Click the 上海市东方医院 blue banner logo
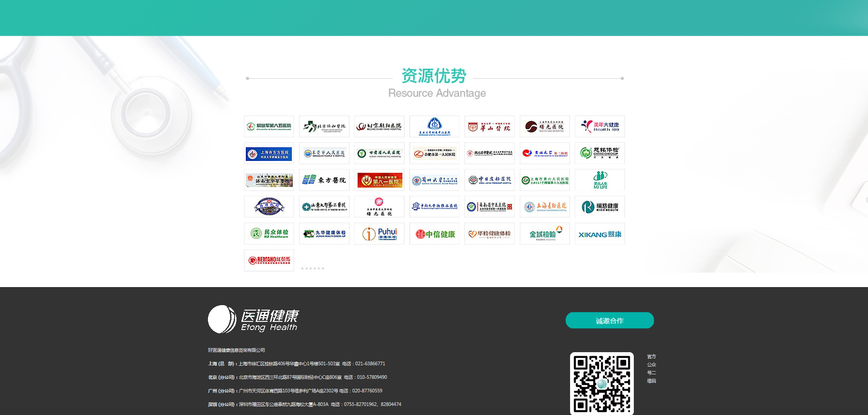Viewport: 868px width, 415px height. pyautogui.click(x=269, y=154)
